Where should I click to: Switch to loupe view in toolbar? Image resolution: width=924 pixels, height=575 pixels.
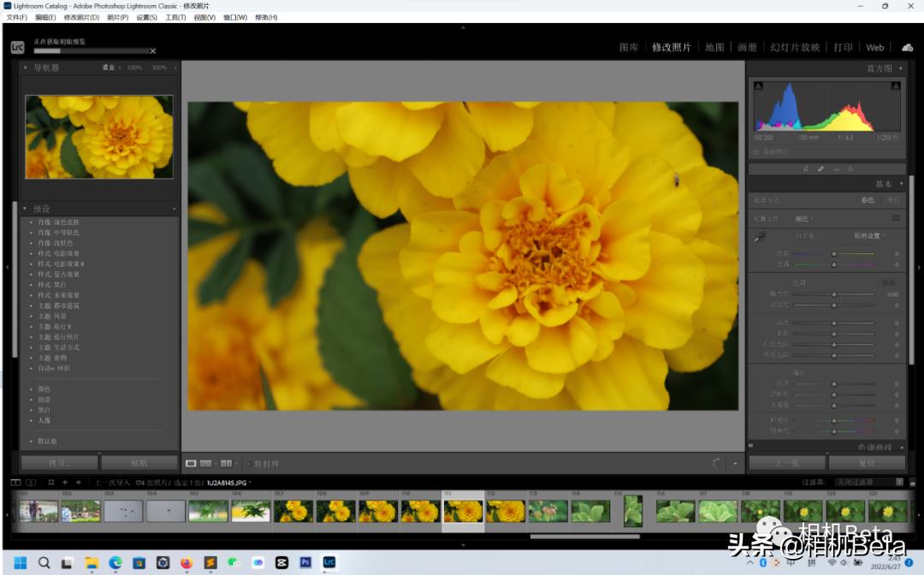[x=191, y=464]
